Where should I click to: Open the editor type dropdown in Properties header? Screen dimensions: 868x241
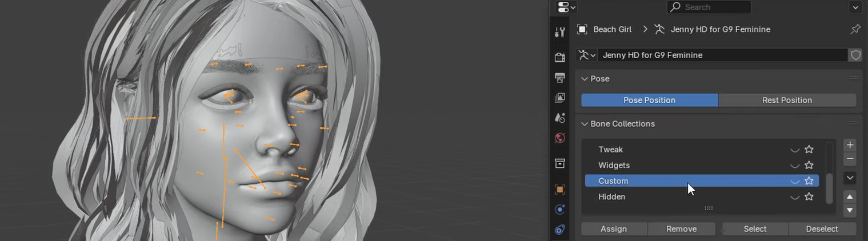pos(566,7)
